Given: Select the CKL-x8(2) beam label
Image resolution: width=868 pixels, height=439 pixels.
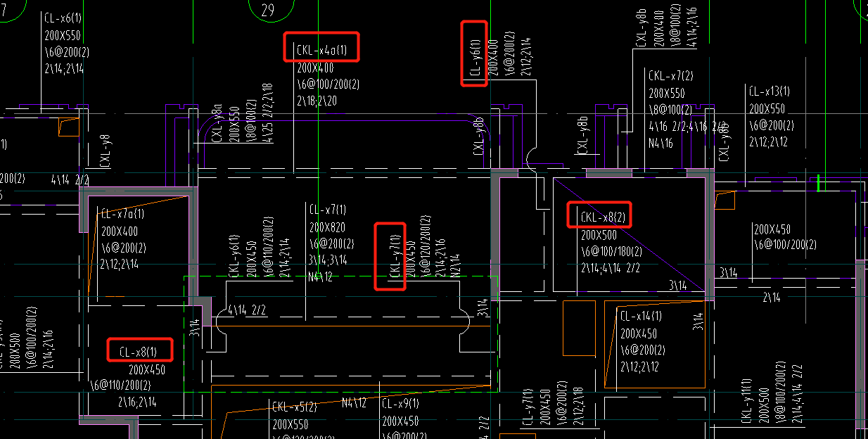Looking at the screenshot, I should click(x=604, y=217).
